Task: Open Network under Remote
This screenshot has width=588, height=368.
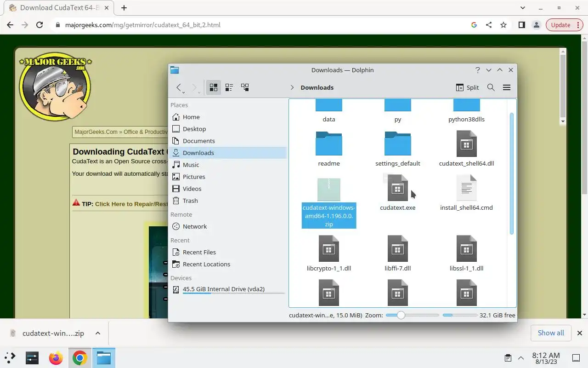Action: click(x=228, y=226)
